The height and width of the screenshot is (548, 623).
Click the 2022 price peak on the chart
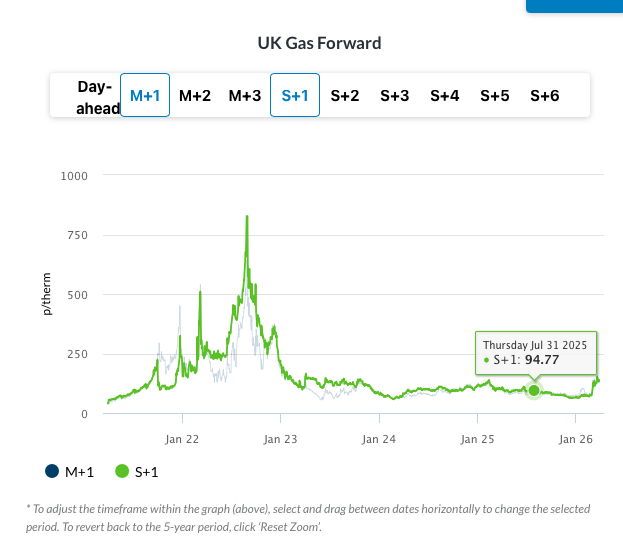247,217
